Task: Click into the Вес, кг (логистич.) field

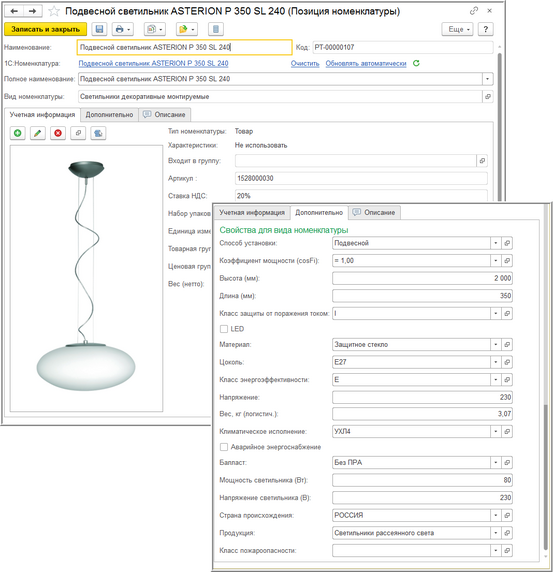Action: [x=422, y=414]
